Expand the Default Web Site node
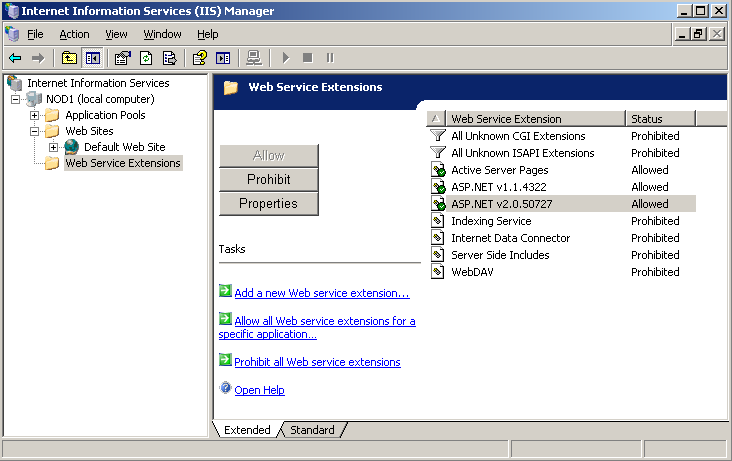 coord(54,148)
